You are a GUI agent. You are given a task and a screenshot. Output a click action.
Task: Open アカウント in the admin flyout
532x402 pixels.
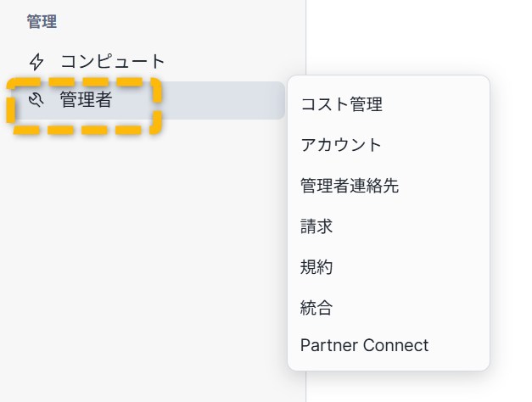[342, 145]
